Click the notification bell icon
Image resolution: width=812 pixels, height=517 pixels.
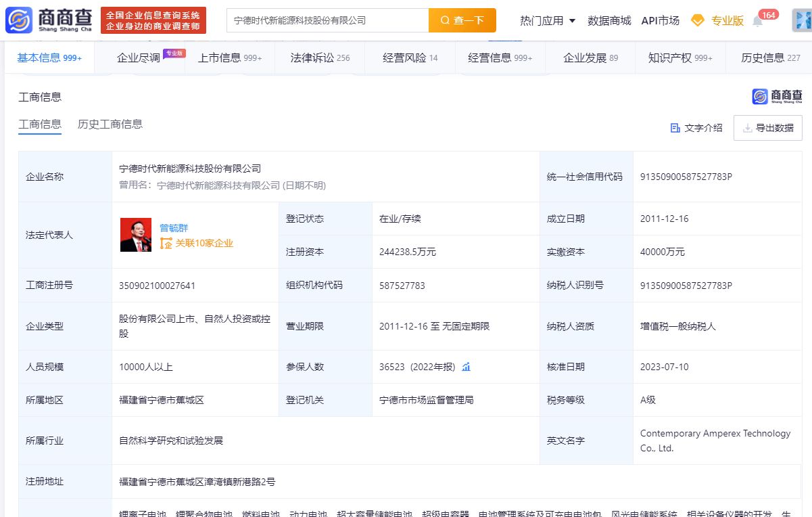(x=757, y=21)
